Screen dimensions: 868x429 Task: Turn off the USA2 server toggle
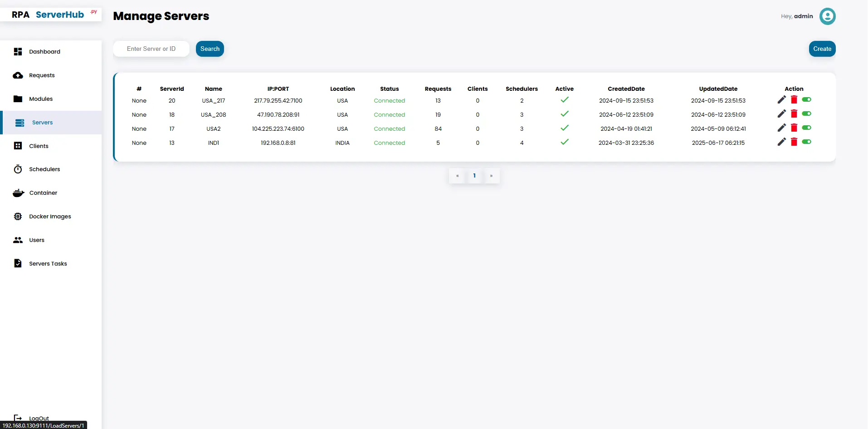807,128
